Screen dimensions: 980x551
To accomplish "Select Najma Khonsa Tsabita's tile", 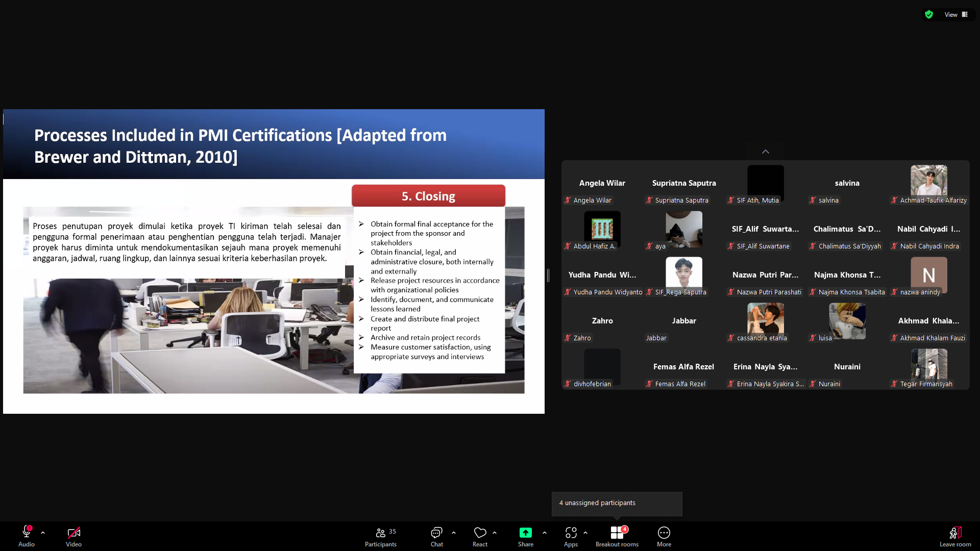I will pos(847,275).
